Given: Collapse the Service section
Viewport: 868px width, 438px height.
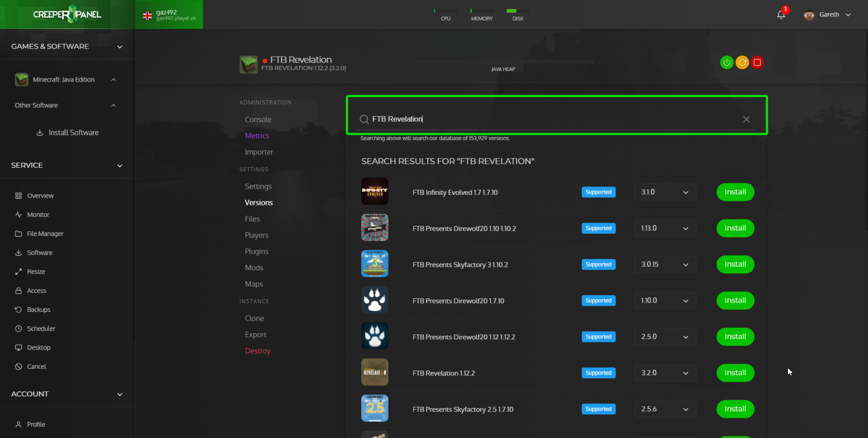Looking at the screenshot, I should pos(120,166).
